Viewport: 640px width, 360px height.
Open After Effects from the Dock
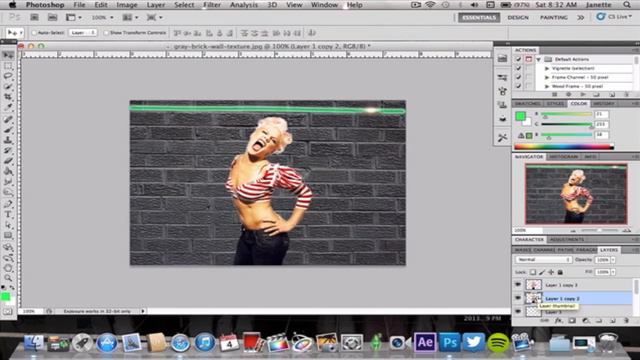425,342
